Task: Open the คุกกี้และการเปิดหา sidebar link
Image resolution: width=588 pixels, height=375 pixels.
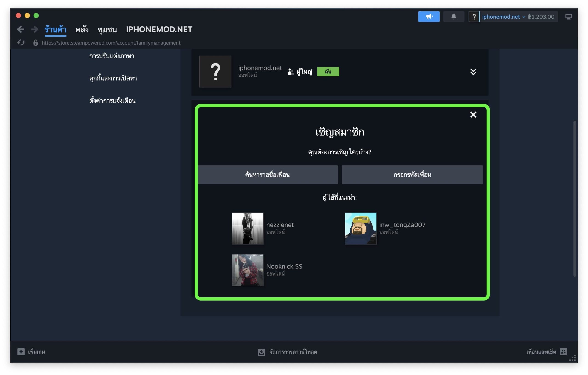Action: pos(113,78)
